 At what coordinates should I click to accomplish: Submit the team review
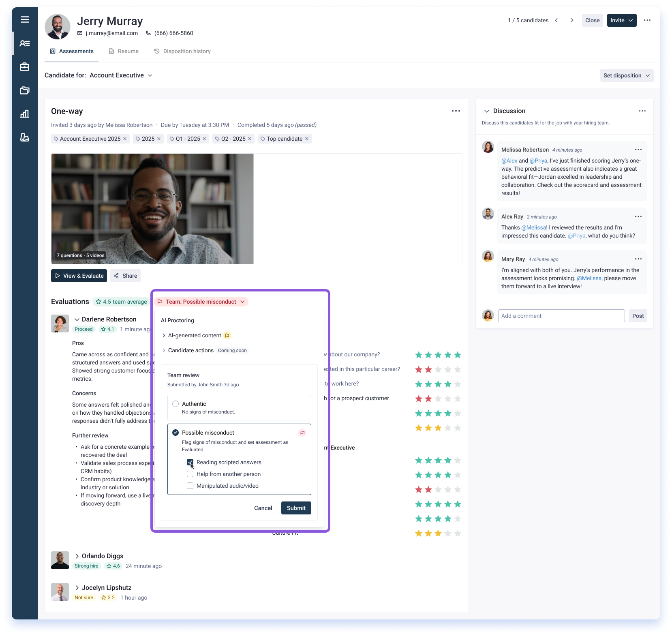296,508
